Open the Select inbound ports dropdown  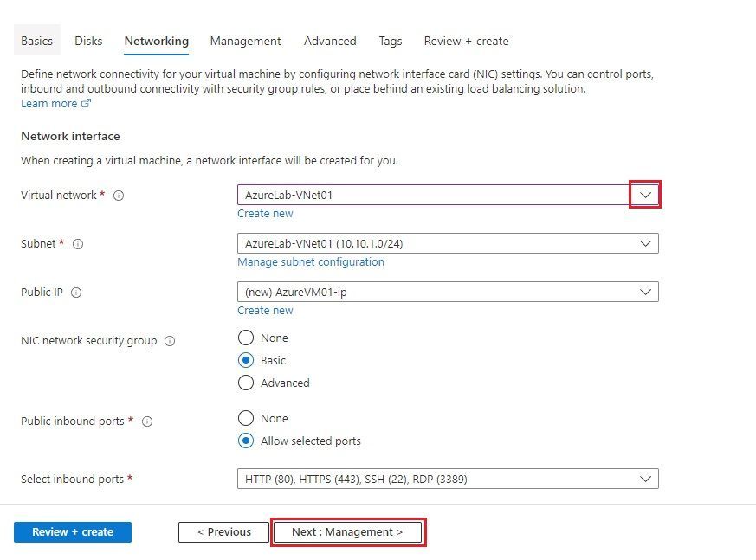click(448, 479)
